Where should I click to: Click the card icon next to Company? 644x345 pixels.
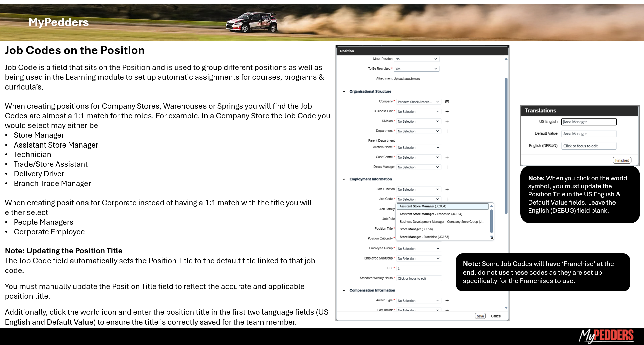click(447, 102)
